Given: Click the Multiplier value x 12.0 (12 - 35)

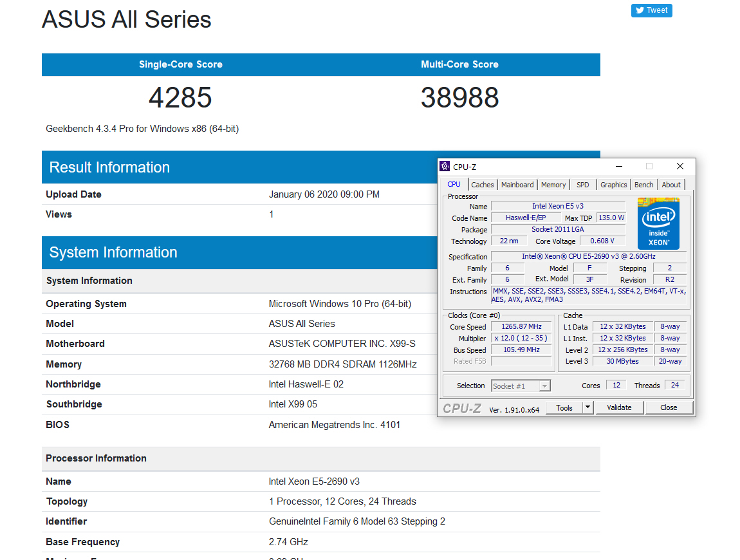Looking at the screenshot, I should pyautogui.click(x=521, y=338).
